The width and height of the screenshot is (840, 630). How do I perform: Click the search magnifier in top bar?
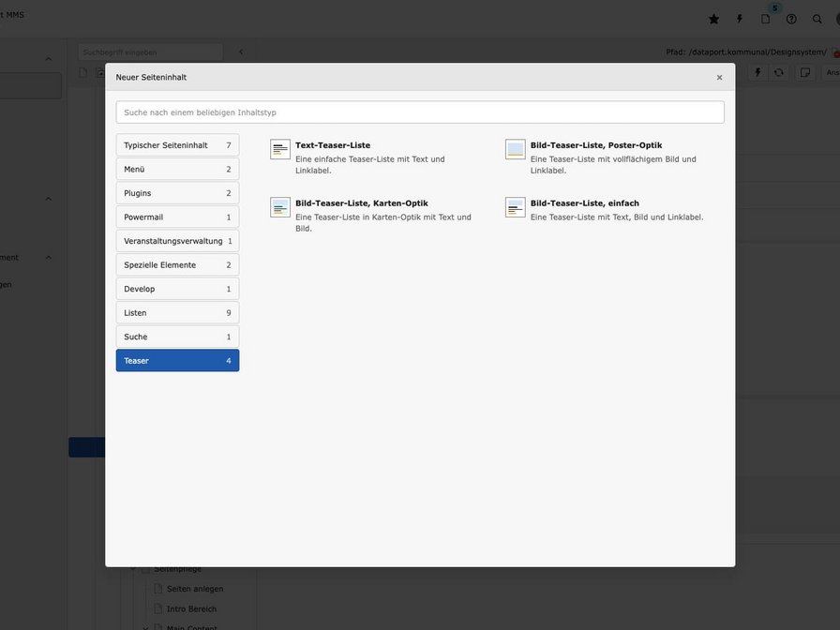817,19
